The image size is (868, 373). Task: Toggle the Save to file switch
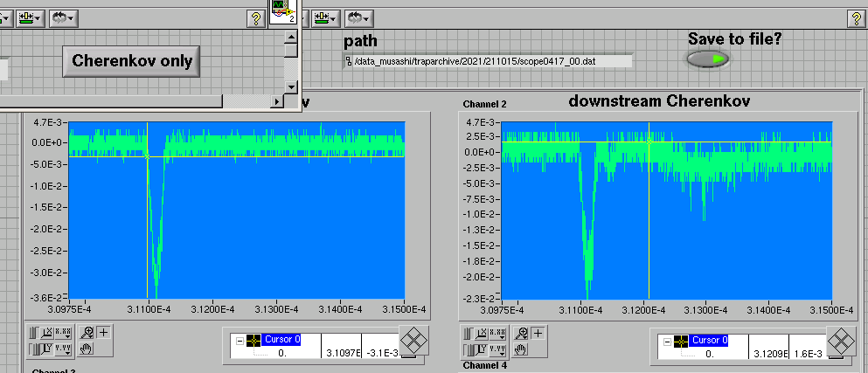[707, 59]
